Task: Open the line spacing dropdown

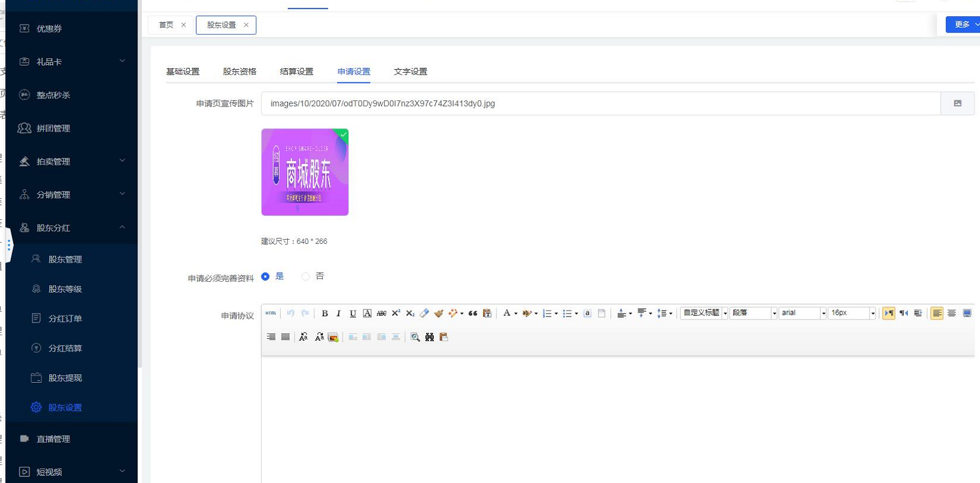Action: 671,314
